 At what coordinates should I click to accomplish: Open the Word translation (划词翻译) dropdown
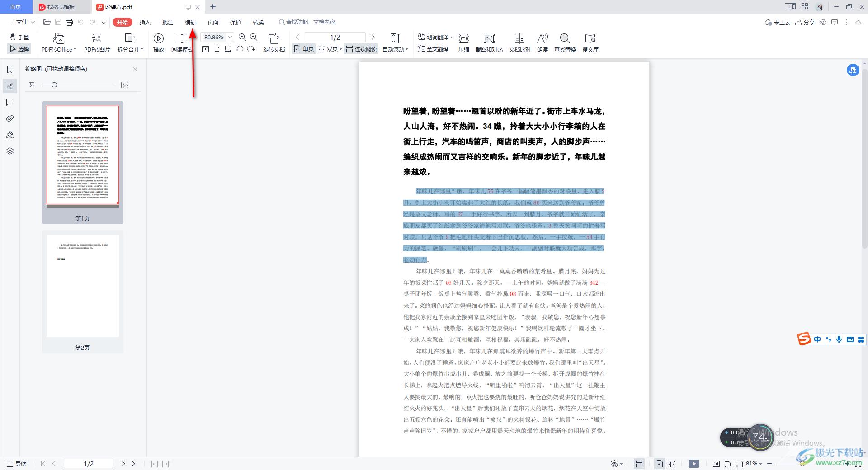[x=434, y=37]
